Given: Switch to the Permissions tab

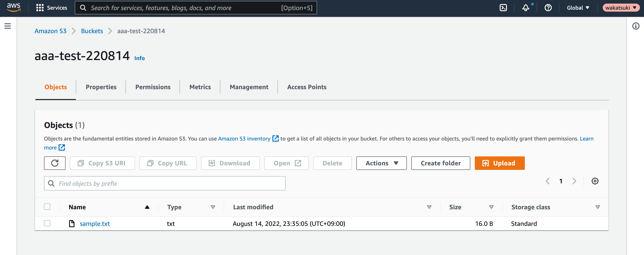Looking at the screenshot, I should click(x=153, y=87).
